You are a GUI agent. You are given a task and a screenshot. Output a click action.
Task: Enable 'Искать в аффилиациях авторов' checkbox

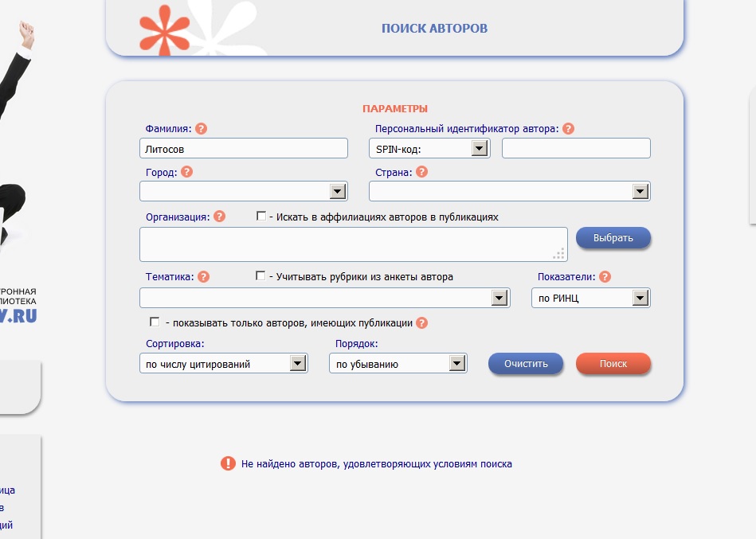261,216
